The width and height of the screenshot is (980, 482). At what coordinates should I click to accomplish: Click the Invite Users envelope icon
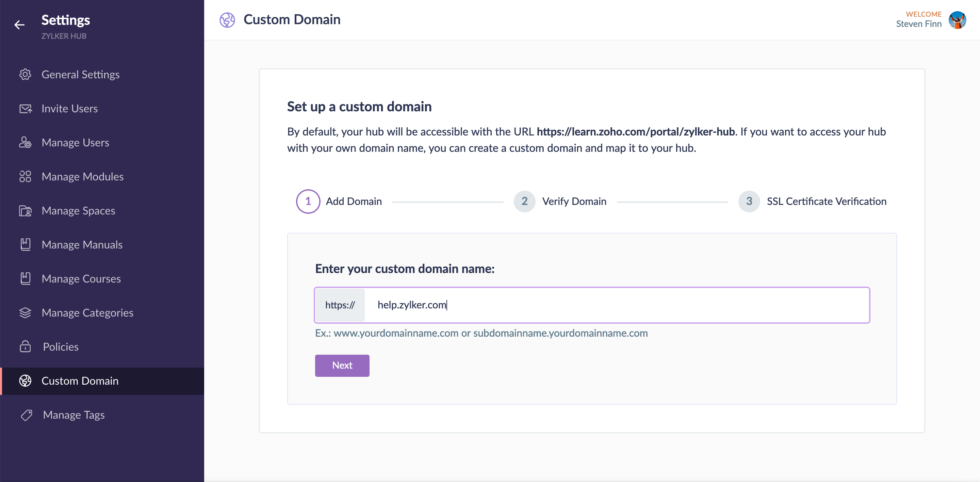pos(26,109)
